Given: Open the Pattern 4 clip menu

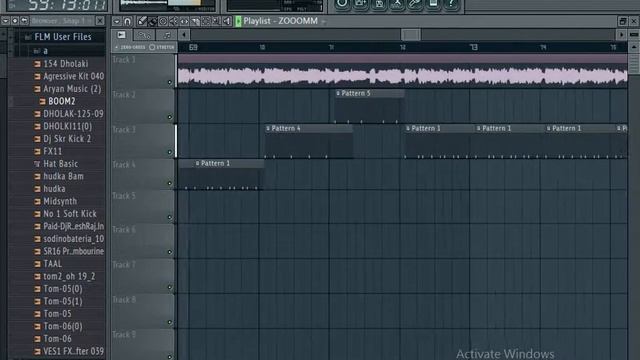Looking at the screenshot, I should (x=268, y=128).
